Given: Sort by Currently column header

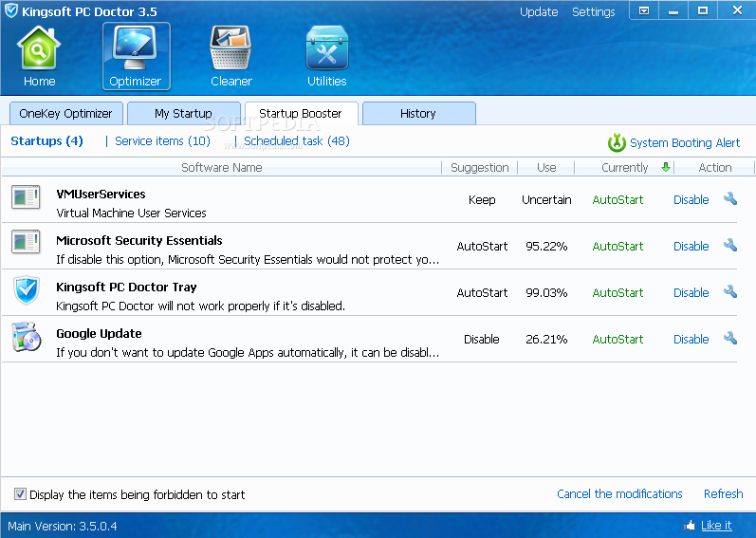Looking at the screenshot, I should (624, 167).
